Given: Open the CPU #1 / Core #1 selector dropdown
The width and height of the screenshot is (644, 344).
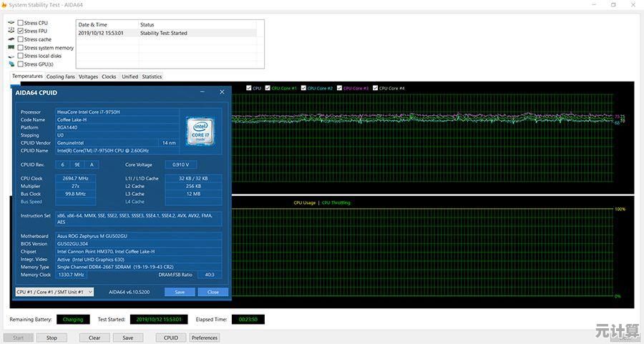Looking at the screenshot, I should 54,292.
